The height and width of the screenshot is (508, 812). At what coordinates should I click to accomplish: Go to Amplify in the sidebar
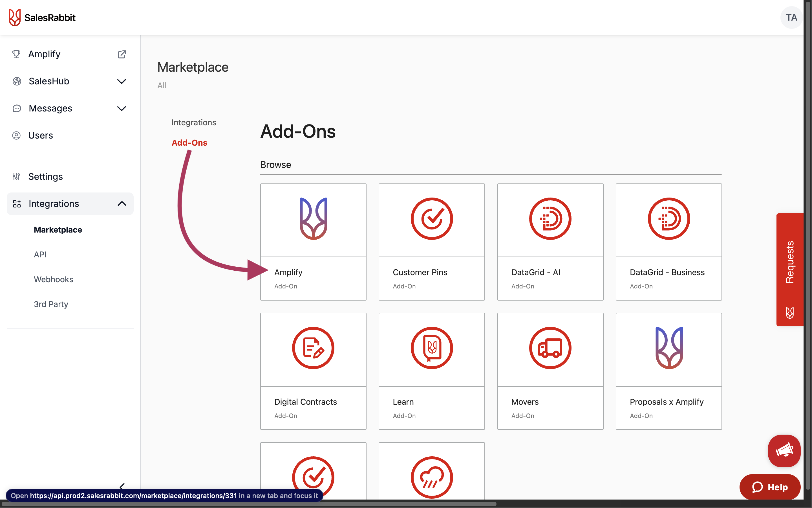(44, 54)
